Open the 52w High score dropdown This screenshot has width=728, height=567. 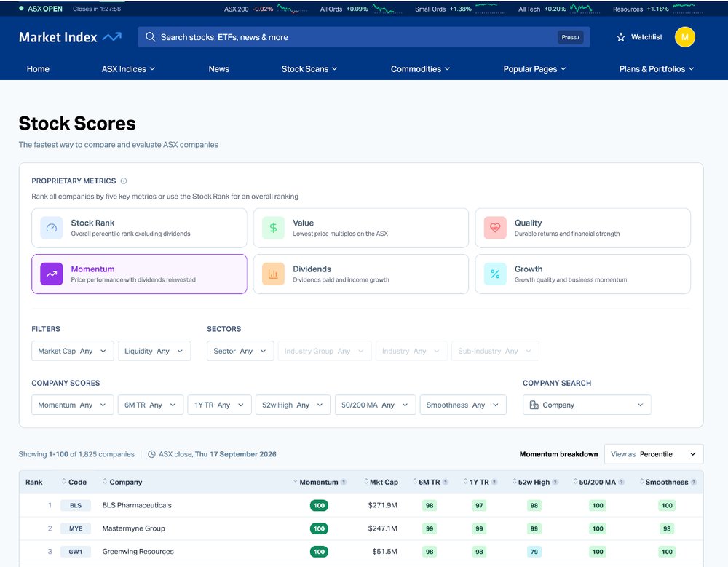click(293, 405)
